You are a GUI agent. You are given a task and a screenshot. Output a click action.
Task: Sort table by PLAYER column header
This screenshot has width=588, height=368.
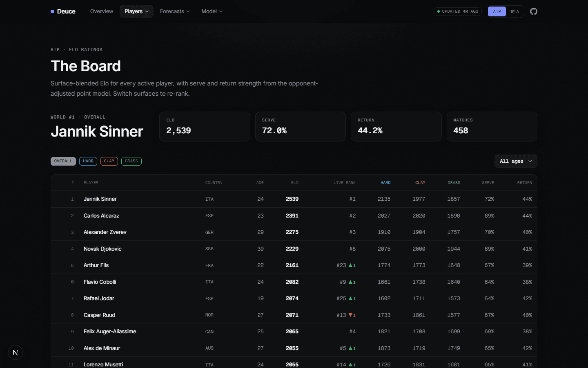[91, 183]
